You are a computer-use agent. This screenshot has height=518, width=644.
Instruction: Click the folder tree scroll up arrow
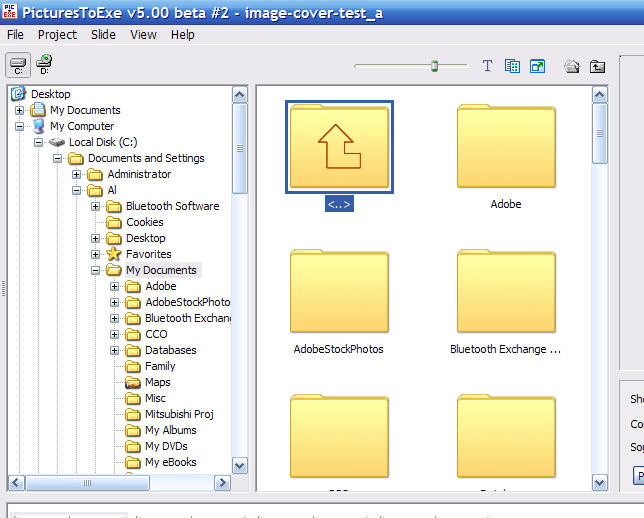240,95
